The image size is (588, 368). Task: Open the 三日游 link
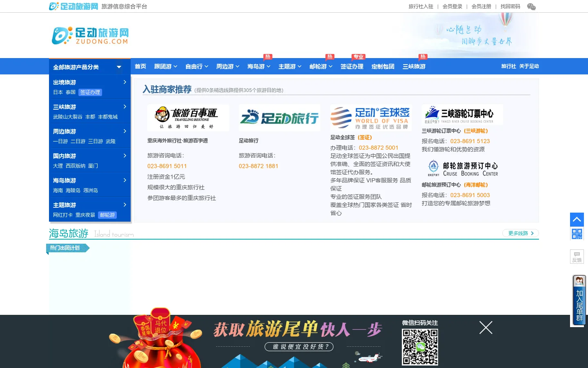(96, 141)
